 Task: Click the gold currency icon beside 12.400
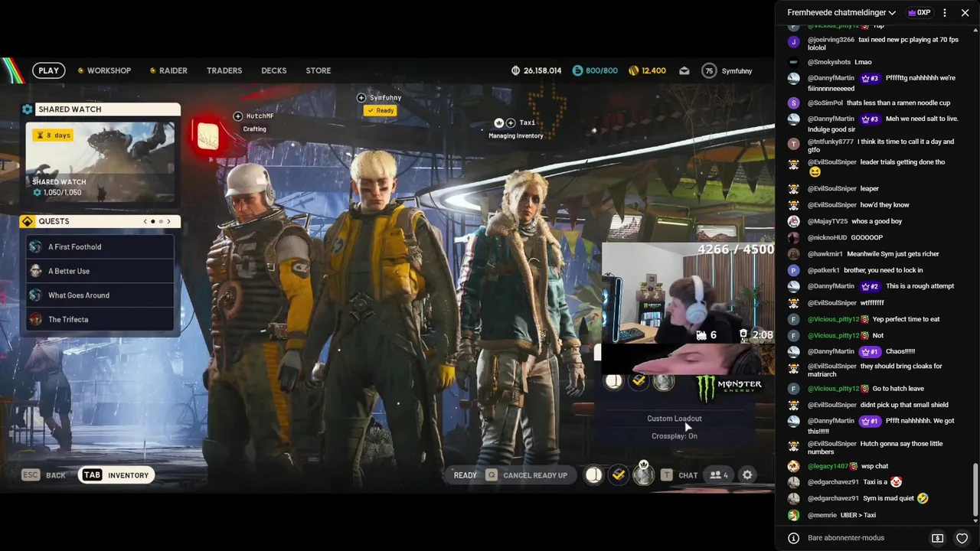coord(633,70)
